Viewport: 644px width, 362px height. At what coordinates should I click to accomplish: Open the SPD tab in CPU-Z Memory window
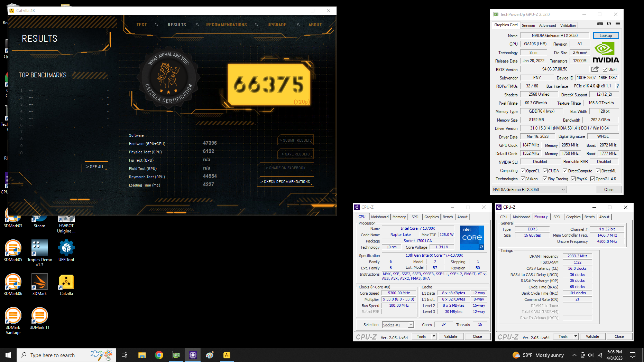pyautogui.click(x=556, y=217)
